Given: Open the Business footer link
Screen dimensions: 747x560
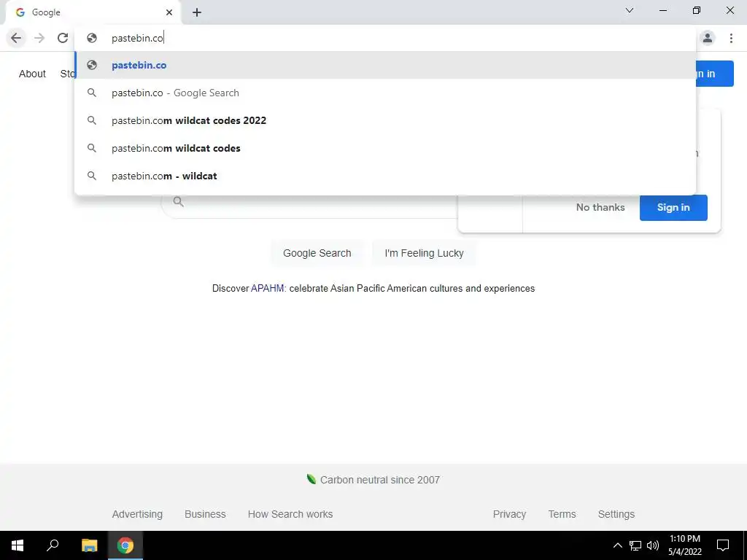Looking at the screenshot, I should (x=205, y=514).
